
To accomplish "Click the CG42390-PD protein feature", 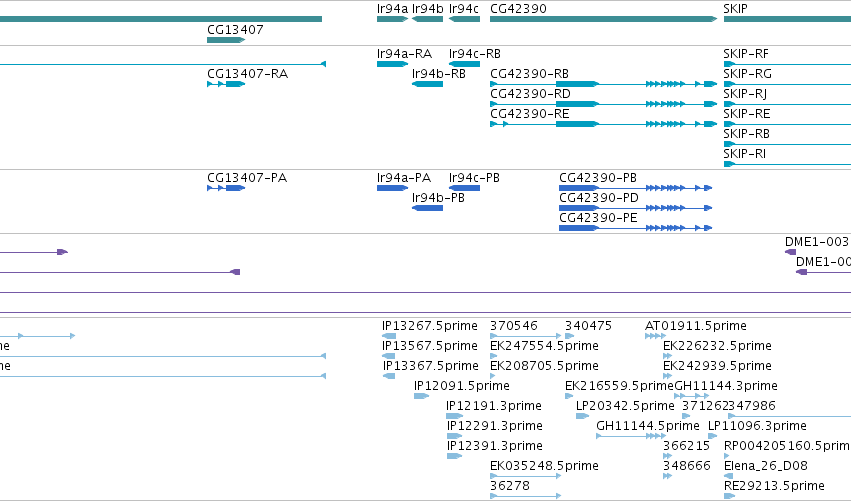I will [636, 208].
